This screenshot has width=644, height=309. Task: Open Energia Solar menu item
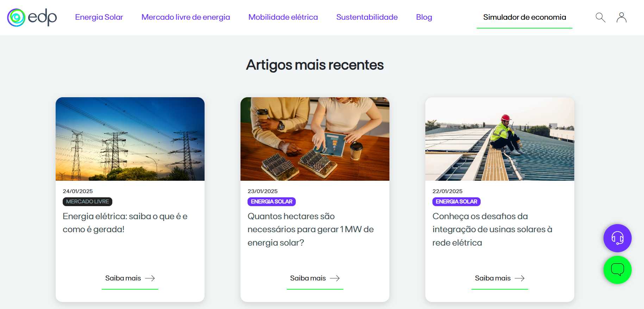(x=99, y=17)
